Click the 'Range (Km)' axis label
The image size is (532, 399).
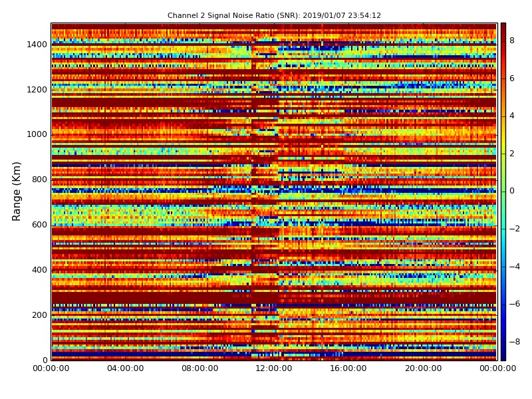tap(16, 192)
